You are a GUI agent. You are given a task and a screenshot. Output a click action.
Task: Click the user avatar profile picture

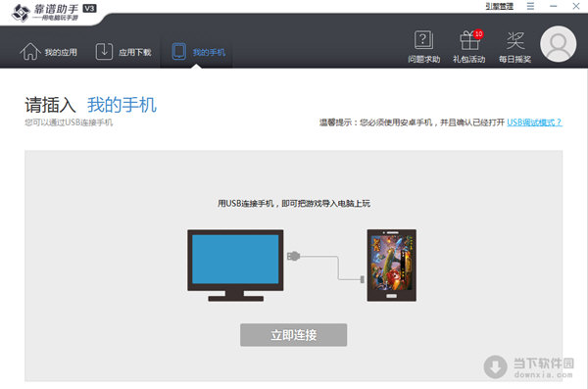(558, 44)
